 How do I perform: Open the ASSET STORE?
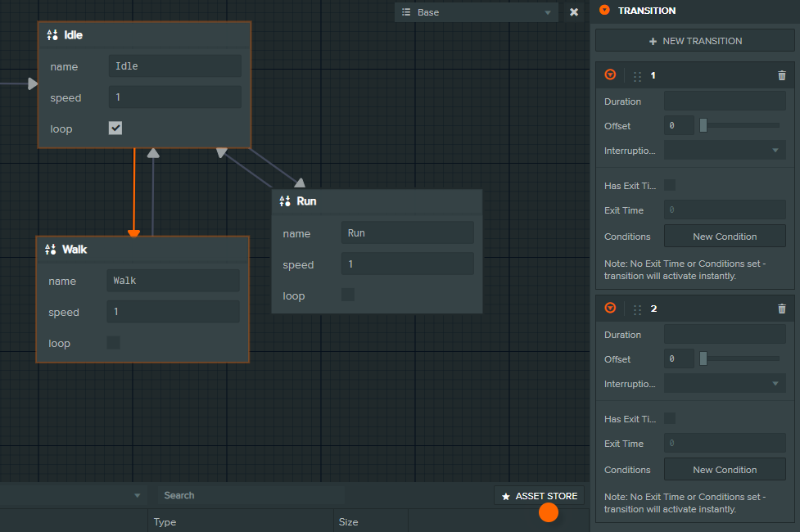[x=540, y=496]
